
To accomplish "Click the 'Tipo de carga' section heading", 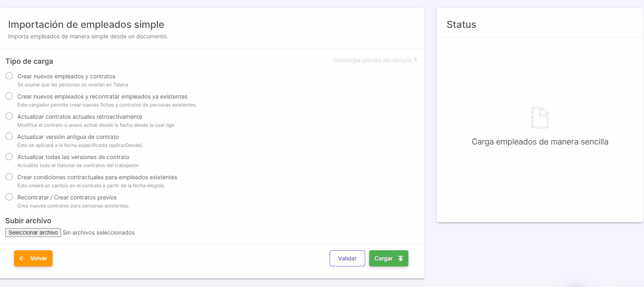I will click(x=29, y=61).
